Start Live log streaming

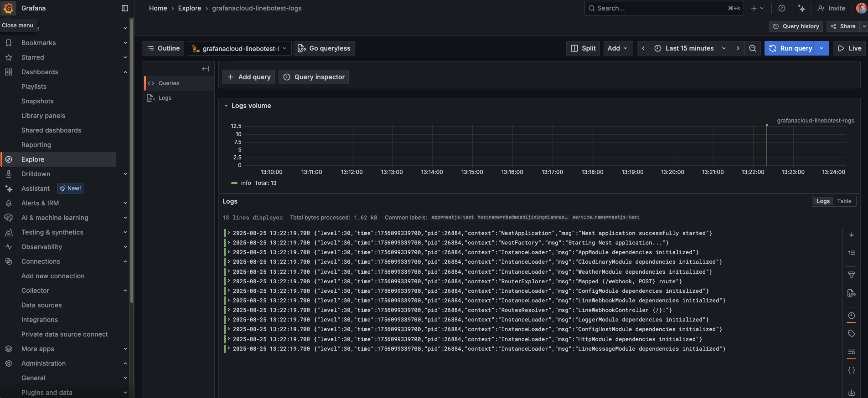[850, 48]
